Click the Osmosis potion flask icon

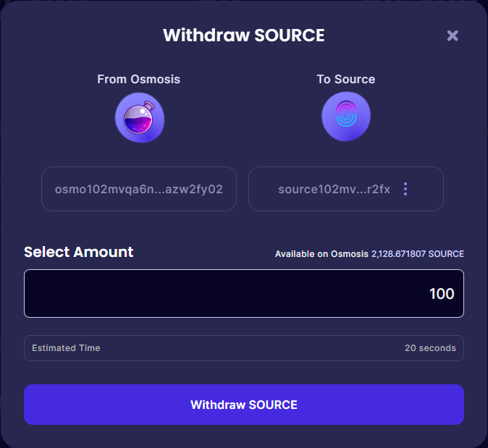139,118
